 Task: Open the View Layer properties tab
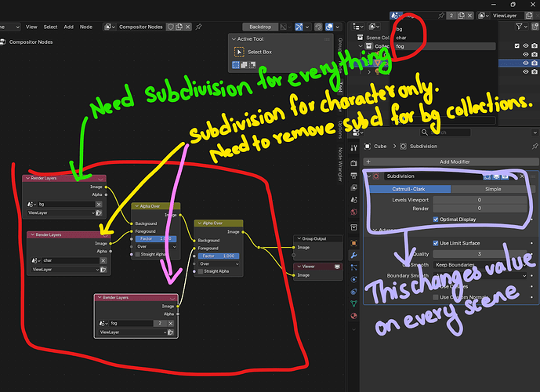(353, 187)
